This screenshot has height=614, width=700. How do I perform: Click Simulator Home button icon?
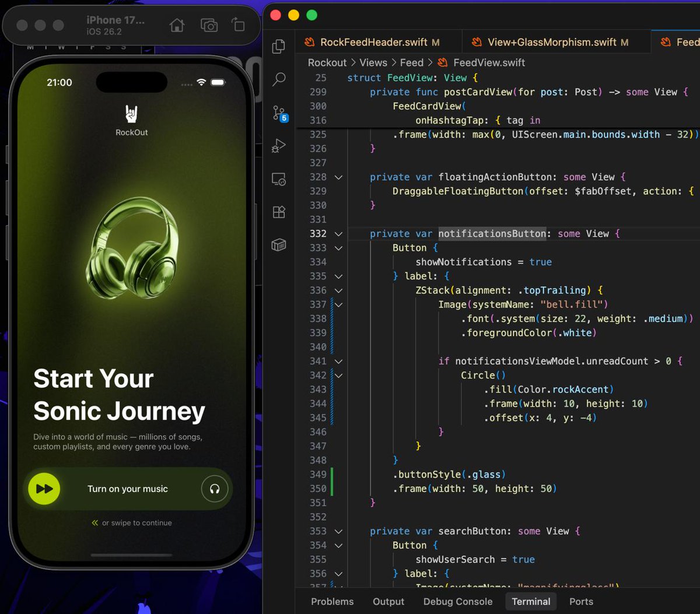point(177,25)
